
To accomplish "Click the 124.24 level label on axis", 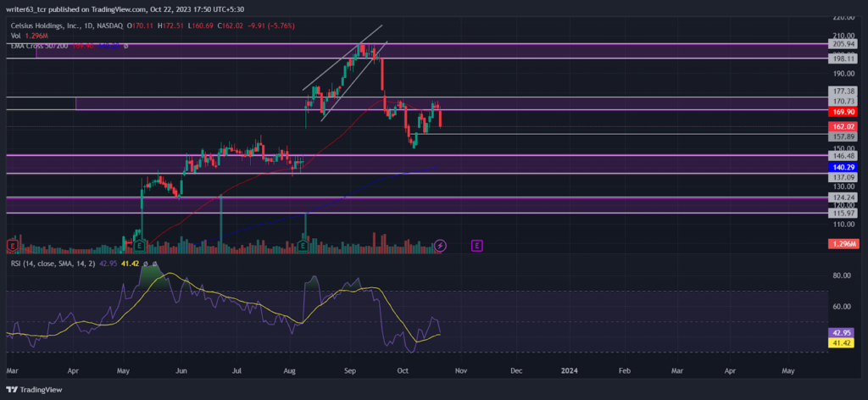I will pyautogui.click(x=843, y=197).
